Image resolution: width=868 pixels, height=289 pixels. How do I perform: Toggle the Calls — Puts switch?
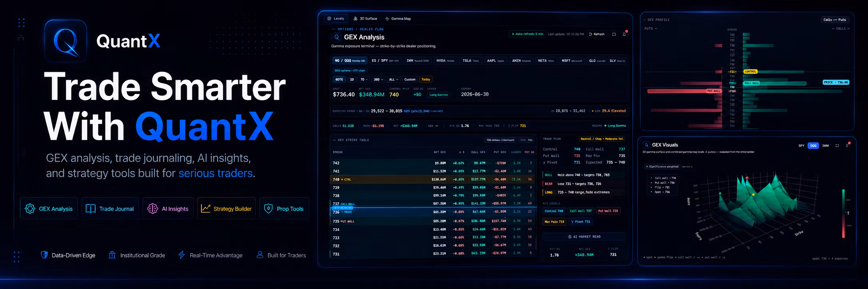[x=834, y=20]
